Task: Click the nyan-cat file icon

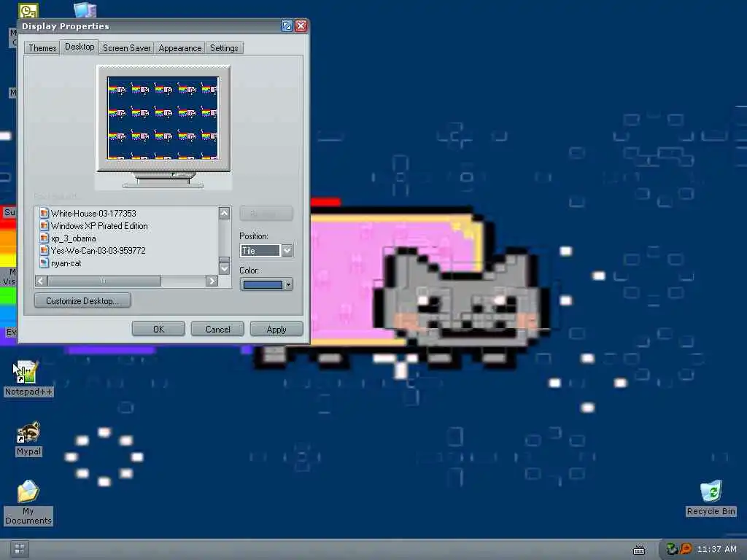Action: click(x=44, y=262)
